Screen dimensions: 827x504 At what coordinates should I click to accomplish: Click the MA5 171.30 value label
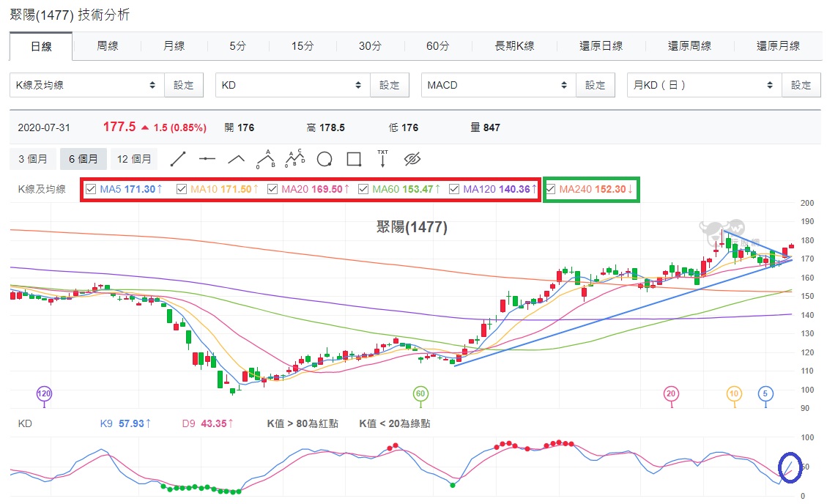click(x=131, y=189)
